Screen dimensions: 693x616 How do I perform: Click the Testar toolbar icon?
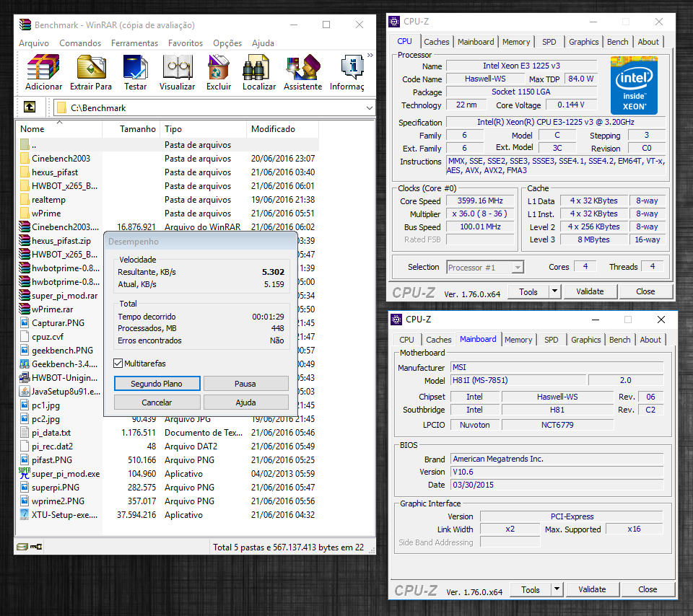click(x=135, y=73)
